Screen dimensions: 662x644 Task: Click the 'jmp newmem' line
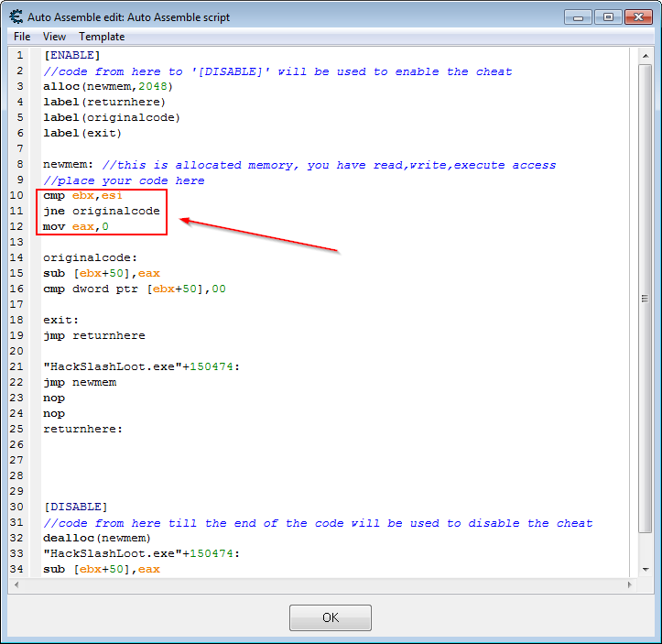80,383
